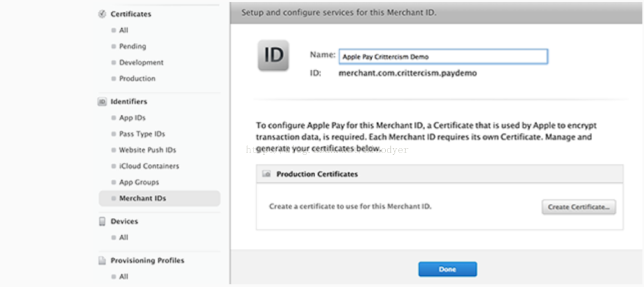Click the Devices section heading
Viewport: 644px width, 287px height.
tap(124, 221)
